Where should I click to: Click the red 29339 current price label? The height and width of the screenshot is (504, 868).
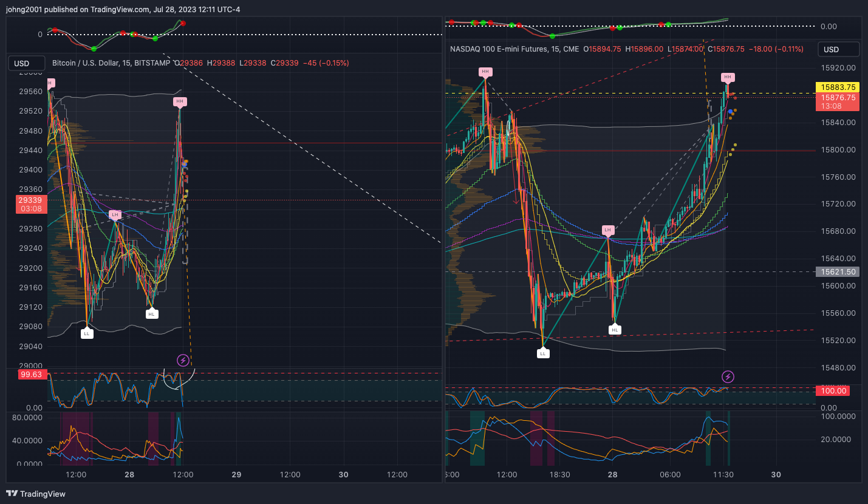[x=30, y=204]
